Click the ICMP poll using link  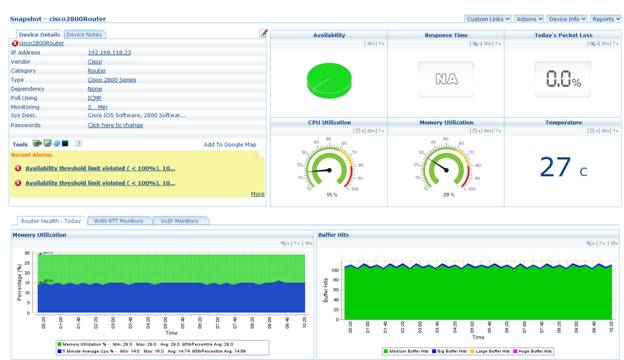[x=95, y=98]
